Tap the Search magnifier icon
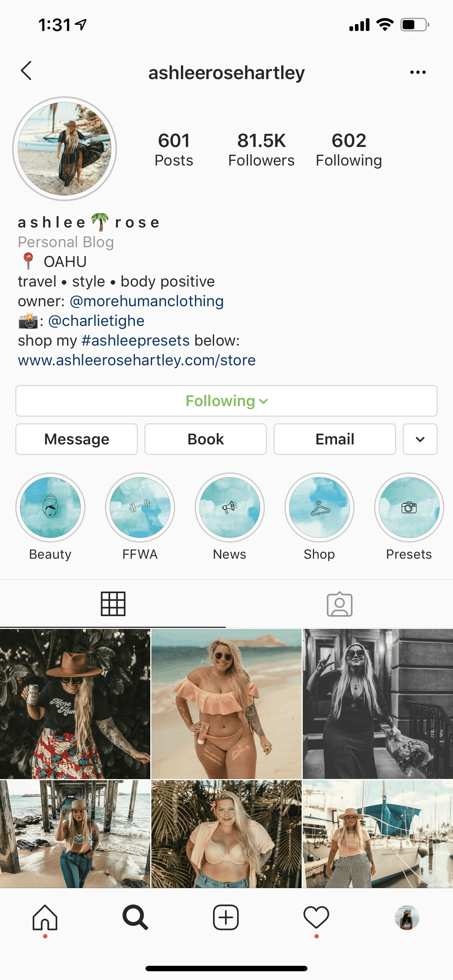Screen dimensions: 453x980 pos(135,917)
